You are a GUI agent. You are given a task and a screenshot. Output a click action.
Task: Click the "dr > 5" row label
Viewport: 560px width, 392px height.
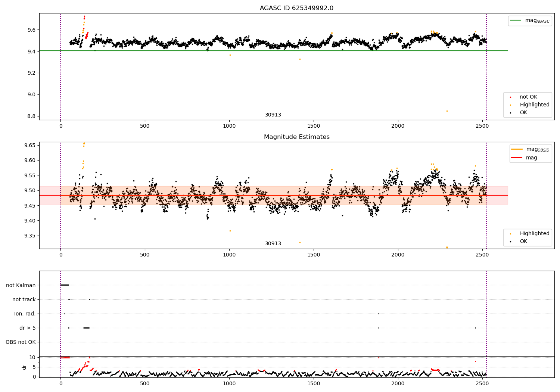(x=28, y=328)
